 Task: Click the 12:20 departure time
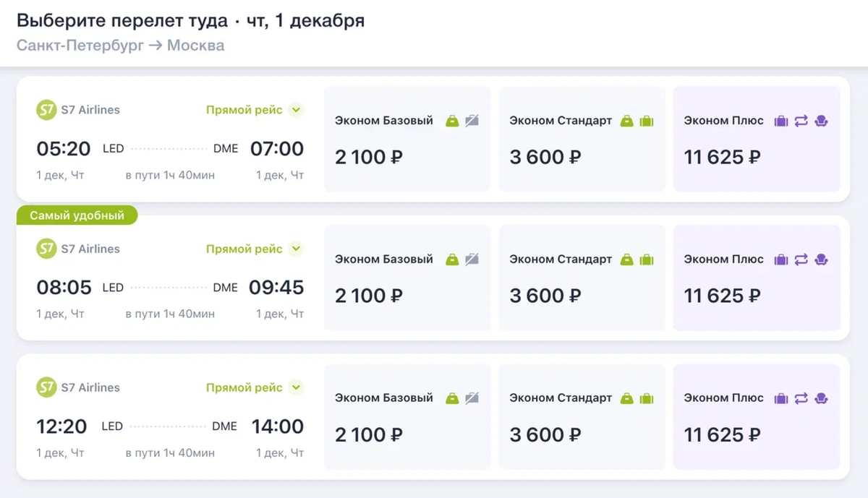coord(62,426)
